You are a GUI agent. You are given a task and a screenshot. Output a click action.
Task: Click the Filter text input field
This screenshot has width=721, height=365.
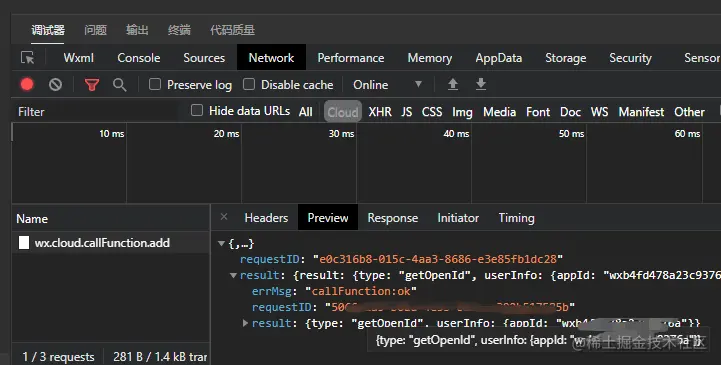click(x=94, y=112)
